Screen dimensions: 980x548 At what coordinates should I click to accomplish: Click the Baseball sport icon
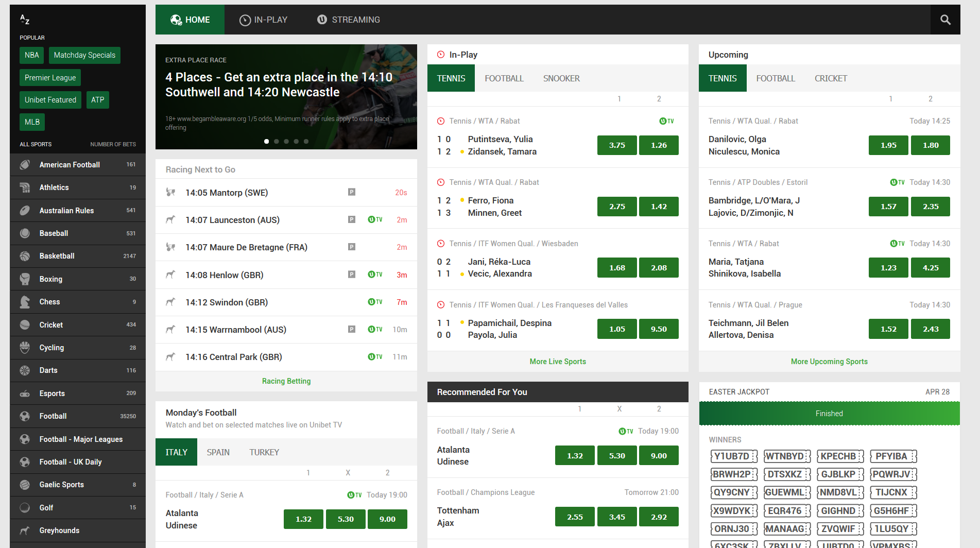(x=25, y=233)
